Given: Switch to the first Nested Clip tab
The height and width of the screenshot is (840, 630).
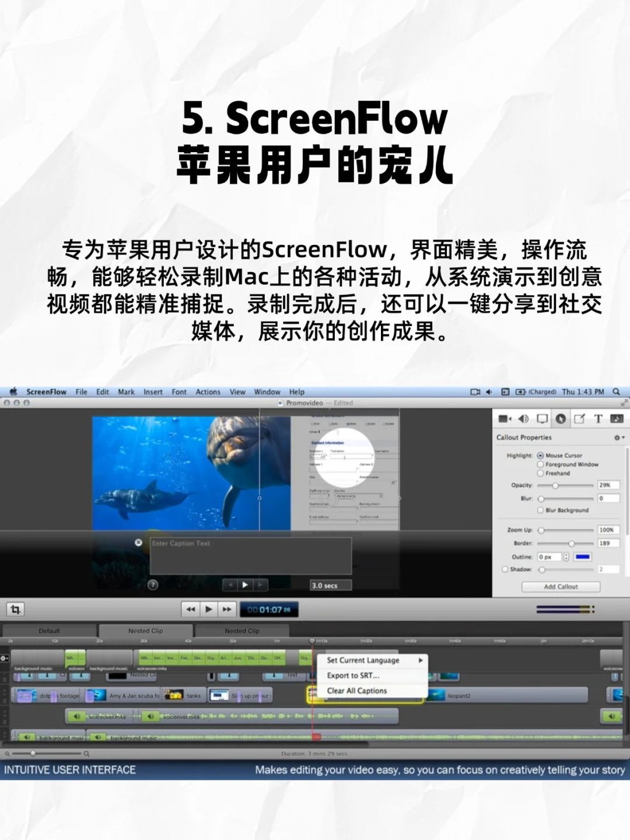Looking at the screenshot, I should tap(146, 631).
